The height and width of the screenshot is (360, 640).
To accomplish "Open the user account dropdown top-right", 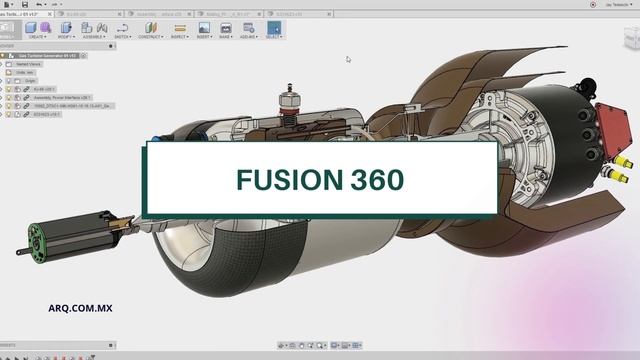I will (619, 4).
